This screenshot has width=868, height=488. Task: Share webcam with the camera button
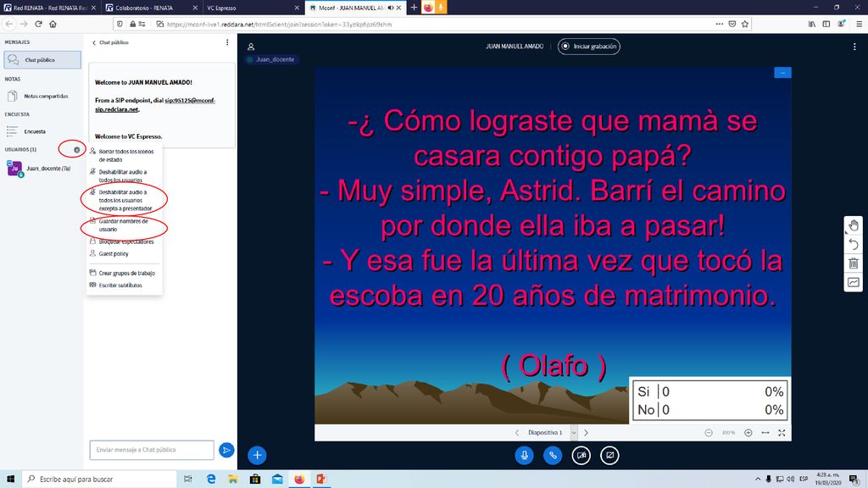click(x=581, y=455)
